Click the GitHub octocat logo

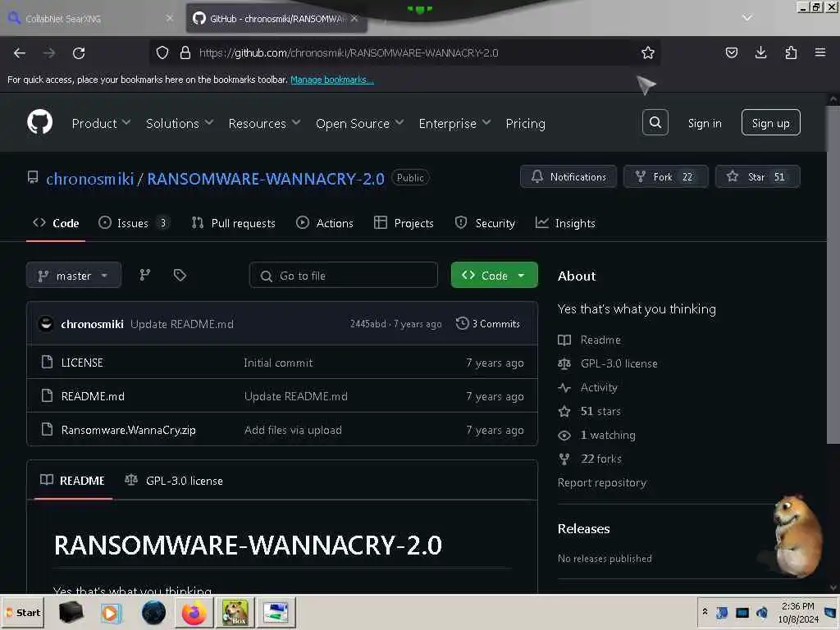[39, 123]
